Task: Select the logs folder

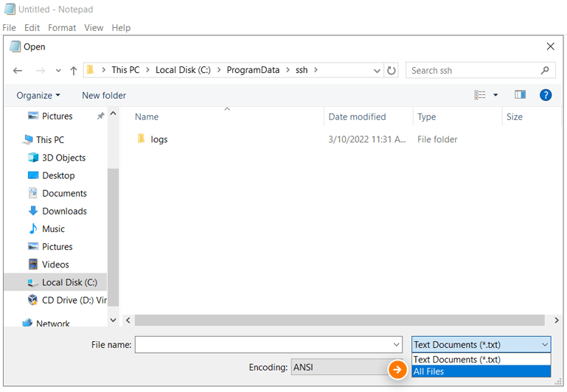Action: 159,139
